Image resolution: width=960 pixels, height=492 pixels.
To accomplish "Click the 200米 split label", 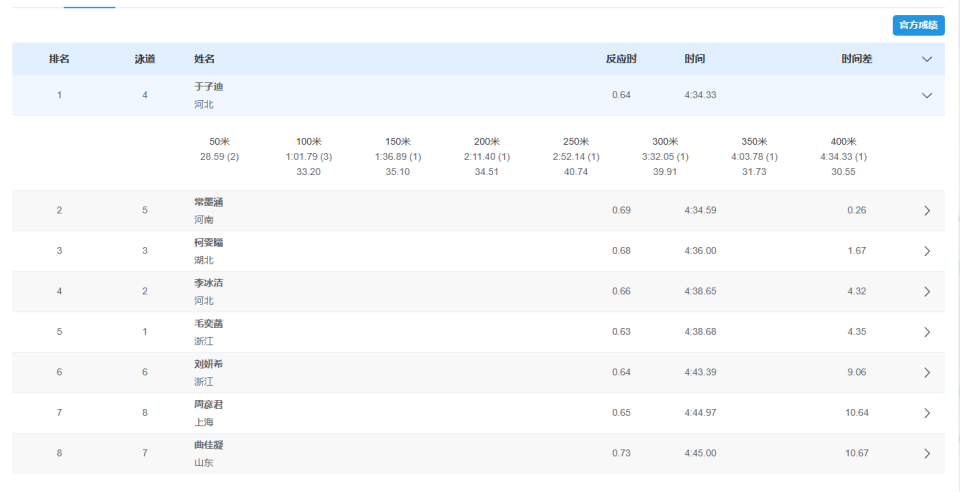I will 487,141.
